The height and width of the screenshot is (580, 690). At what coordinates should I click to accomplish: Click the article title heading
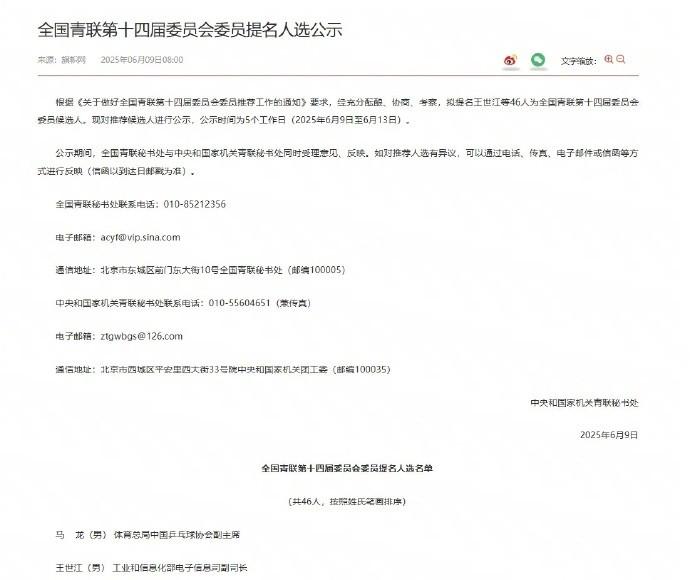pos(190,30)
